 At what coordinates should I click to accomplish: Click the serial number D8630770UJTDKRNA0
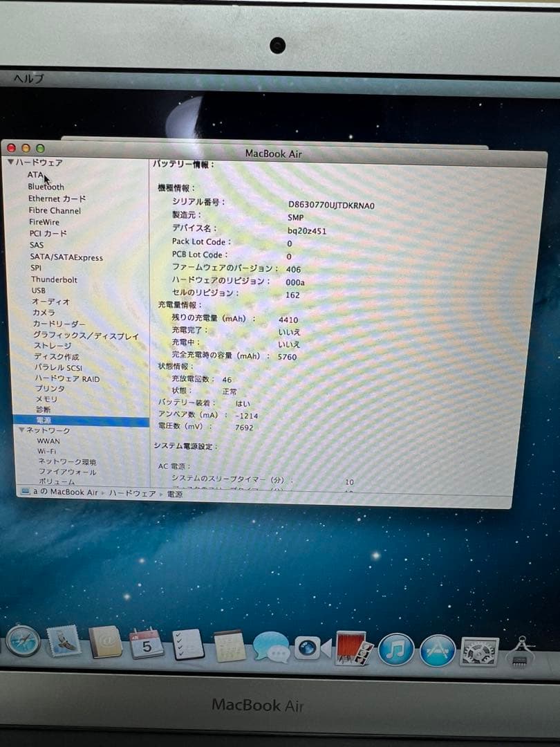(x=331, y=205)
